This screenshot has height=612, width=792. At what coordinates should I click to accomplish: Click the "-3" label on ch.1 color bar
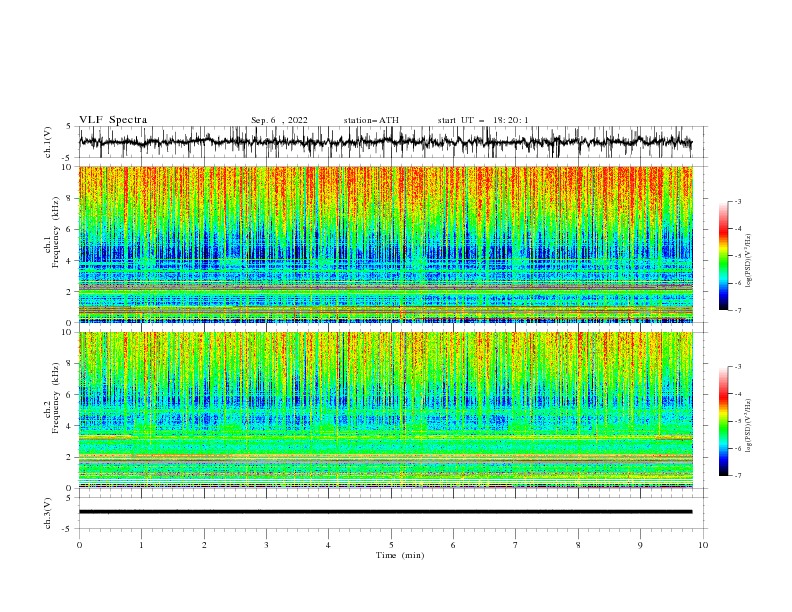pyautogui.click(x=737, y=201)
